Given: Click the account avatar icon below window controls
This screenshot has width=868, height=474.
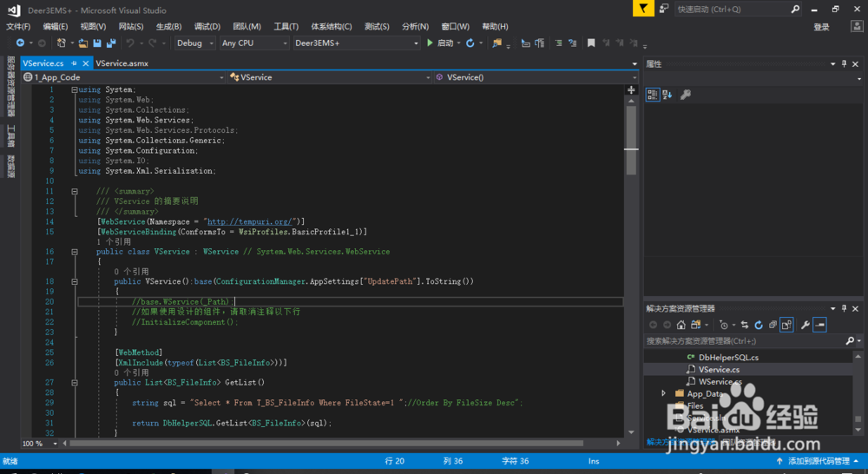Looking at the screenshot, I should (x=857, y=27).
